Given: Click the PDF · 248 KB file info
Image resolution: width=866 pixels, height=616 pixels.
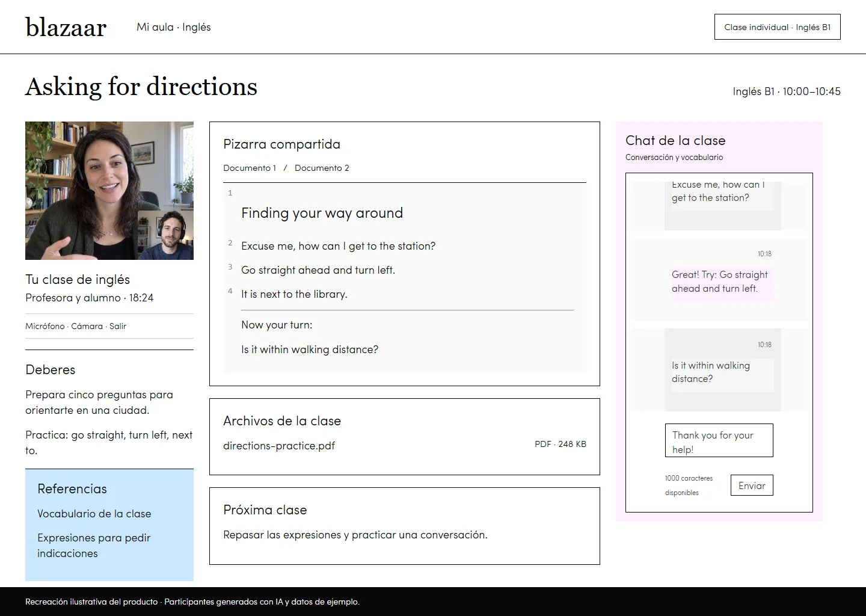Looking at the screenshot, I should coord(560,444).
